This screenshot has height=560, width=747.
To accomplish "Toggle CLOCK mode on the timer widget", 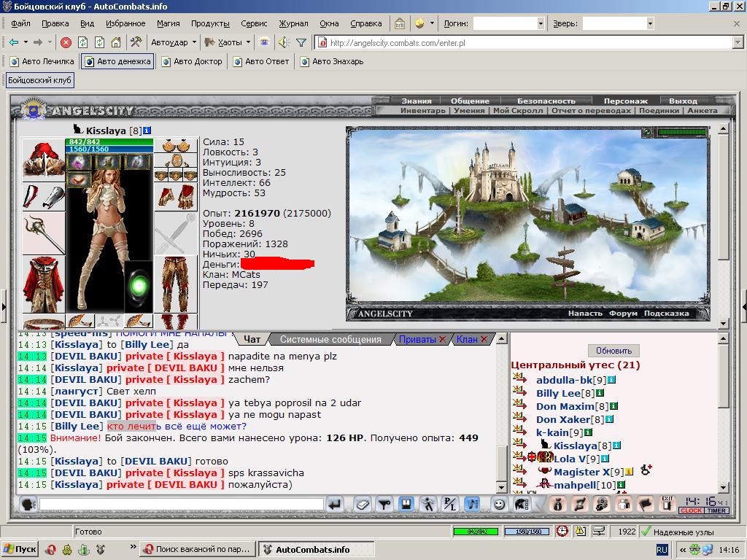I will [692, 510].
